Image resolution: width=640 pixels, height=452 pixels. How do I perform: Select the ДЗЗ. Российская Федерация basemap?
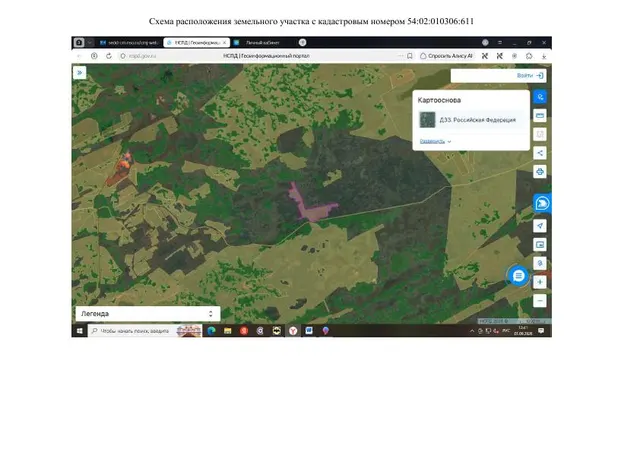(x=469, y=120)
